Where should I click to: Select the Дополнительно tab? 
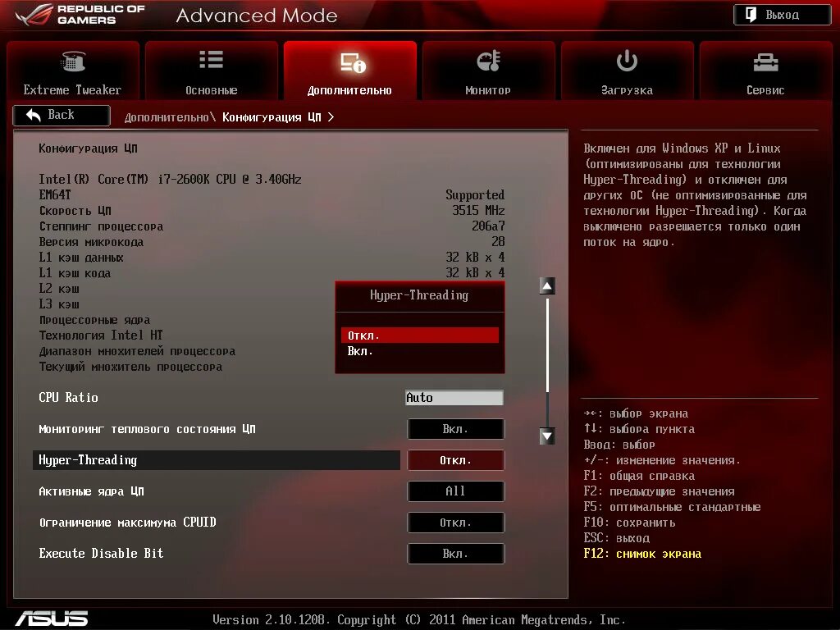pyautogui.click(x=349, y=71)
